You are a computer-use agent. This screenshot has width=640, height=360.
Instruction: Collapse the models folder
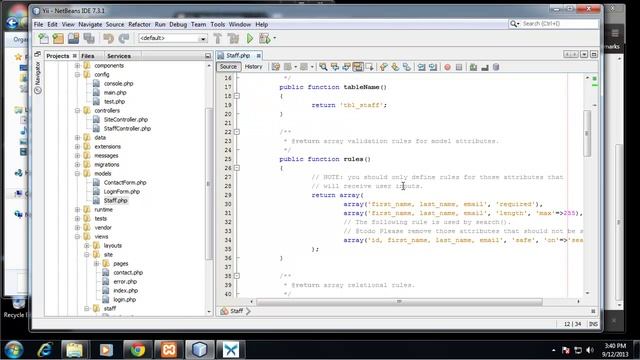tap(77, 173)
